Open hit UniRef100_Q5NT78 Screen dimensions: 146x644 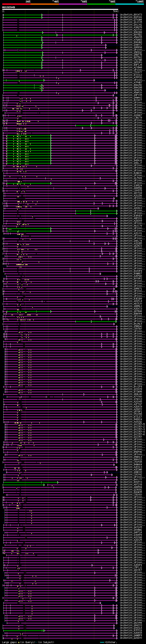point(131,55)
